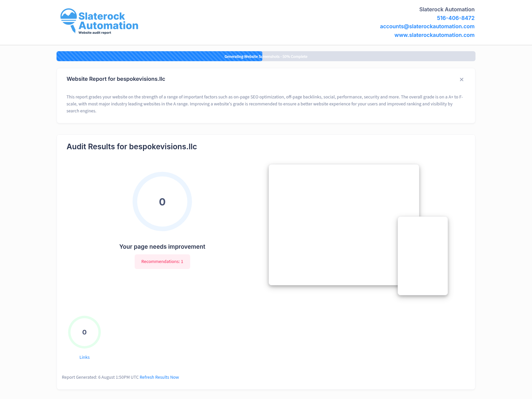Screen dimensions: 532x399
Task: Open the Recommendations: 1 badge
Action: click(162, 262)
